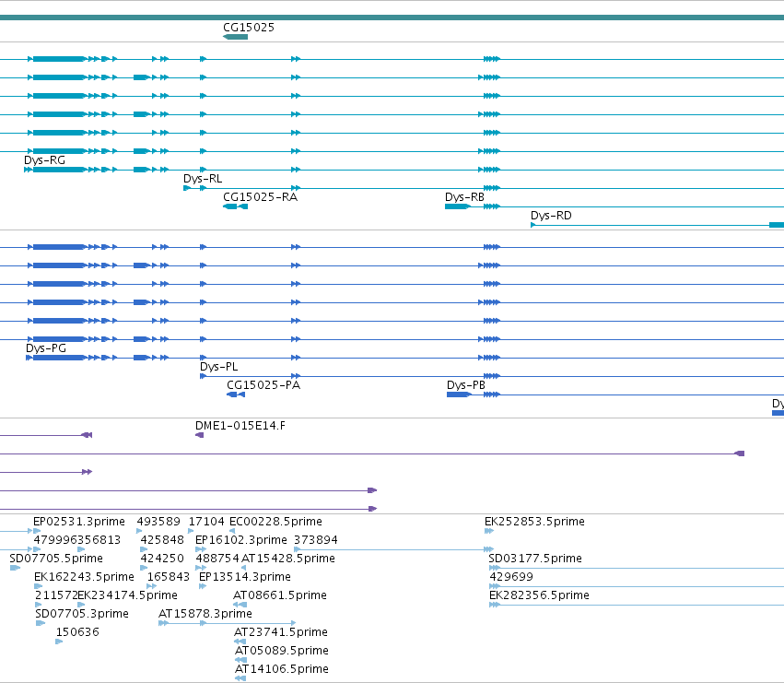Select the Dys-RD start arrow glyph
This screenshot has height=683, width=784.
[x=533, y=225]
